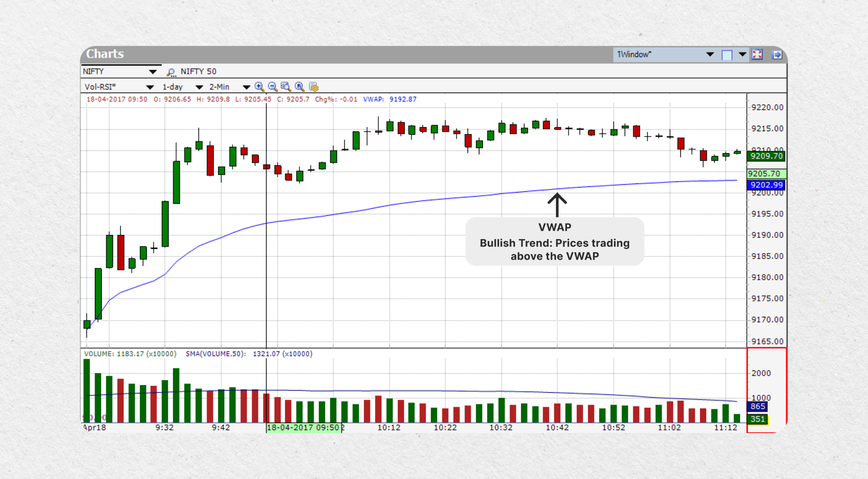Zoom in on the chart
Screen dimensions: 868x479
[259, 87]
